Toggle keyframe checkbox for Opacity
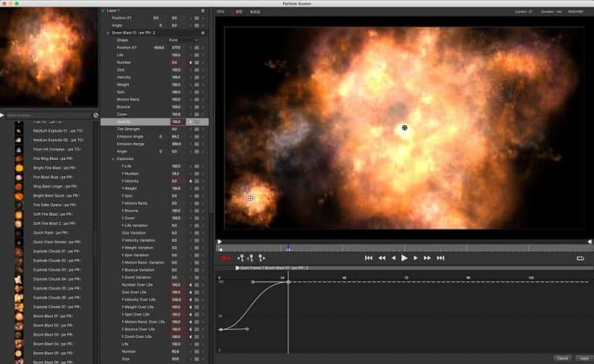 (196, 122)
